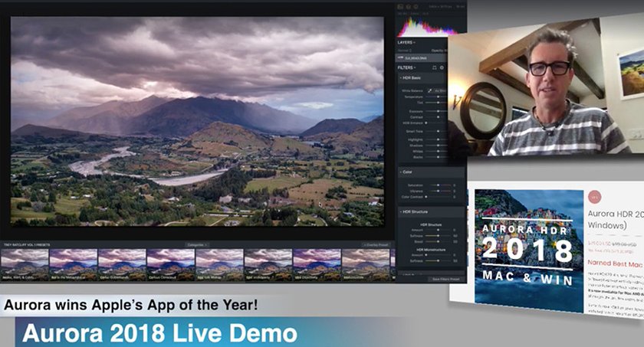Adjust the HDR Microstructure Softness slider
This screenshot has width=644, height=347.
[x=438, y=260]
